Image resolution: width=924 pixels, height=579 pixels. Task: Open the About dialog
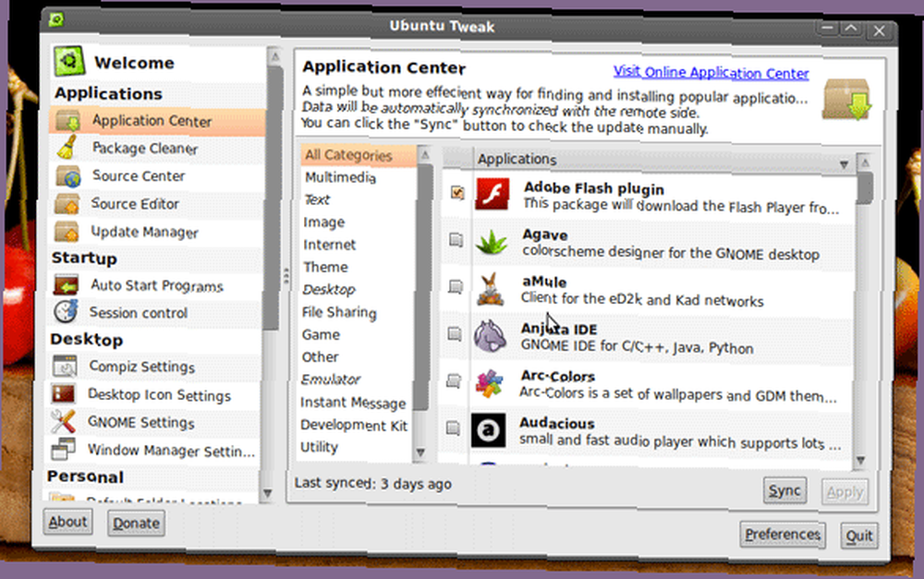67,522
